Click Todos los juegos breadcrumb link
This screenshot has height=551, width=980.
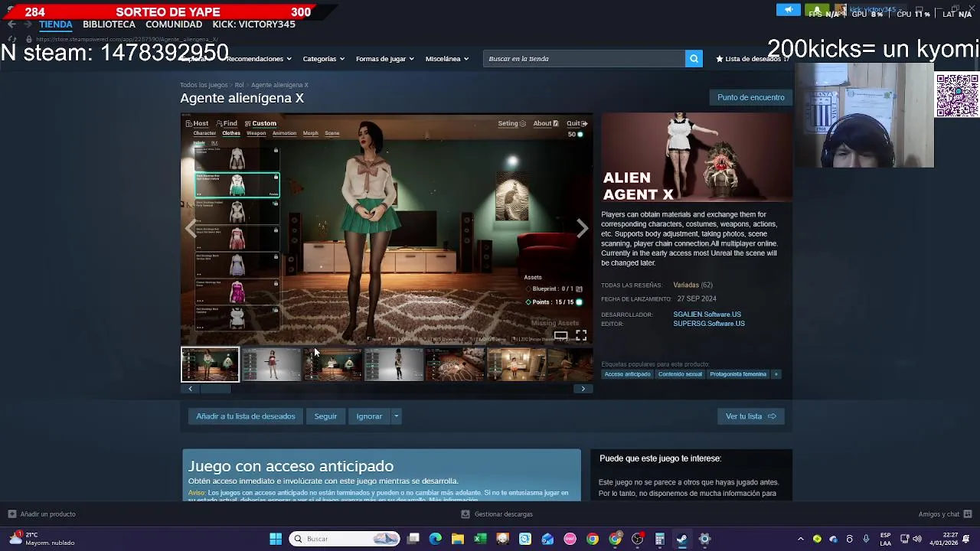204,85
